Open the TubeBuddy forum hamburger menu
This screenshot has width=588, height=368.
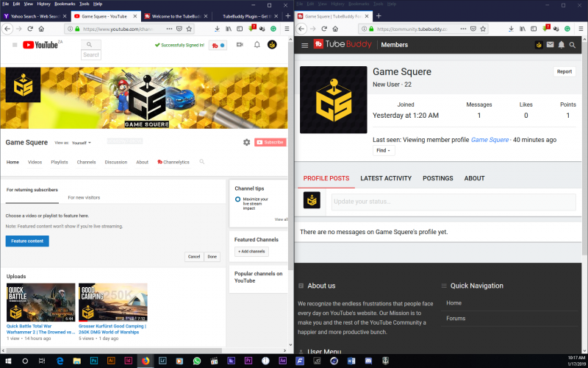(305, 45)
